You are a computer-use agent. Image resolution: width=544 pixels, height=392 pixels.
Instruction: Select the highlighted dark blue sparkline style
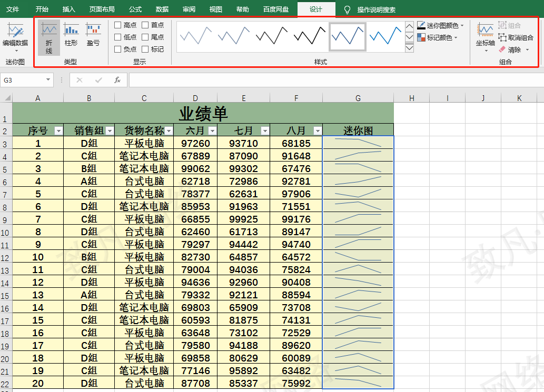point(347,37)
